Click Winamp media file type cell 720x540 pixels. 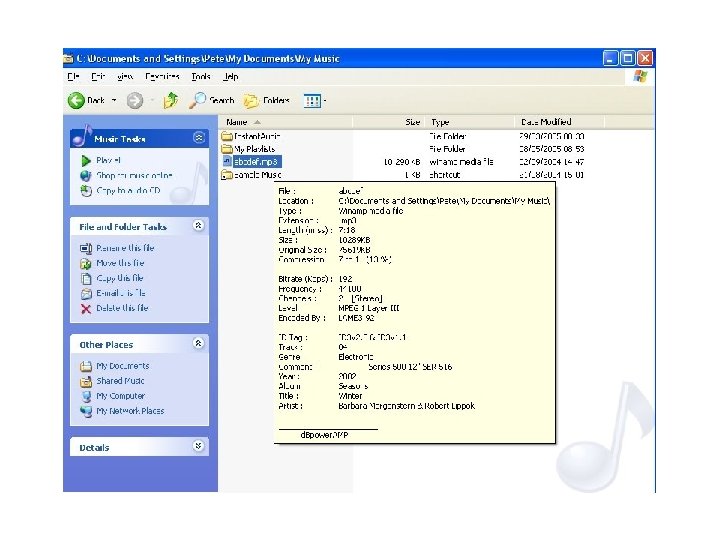click(461, 162)
